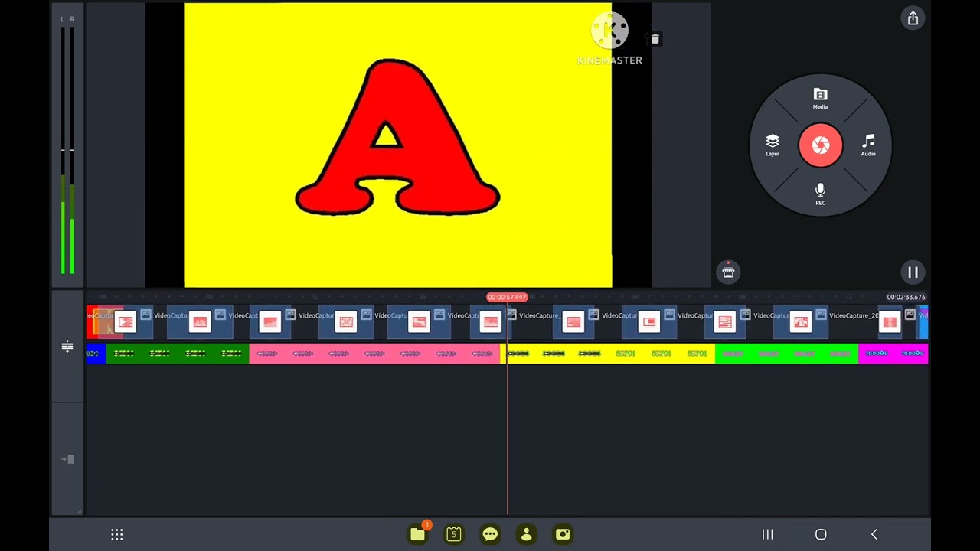
Task: Open the camera app in the taskbar
Action: click(x=563, y=534)
